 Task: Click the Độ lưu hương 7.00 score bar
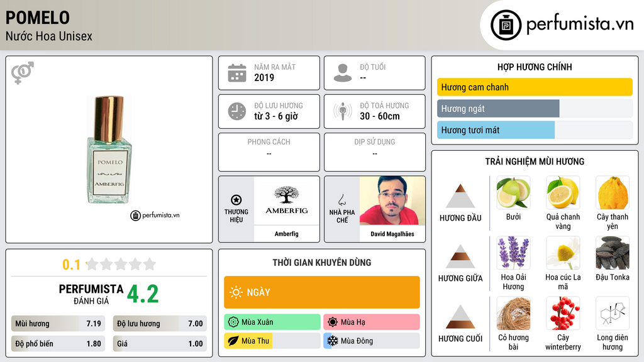pyautogui.click(x=160, y=324)
